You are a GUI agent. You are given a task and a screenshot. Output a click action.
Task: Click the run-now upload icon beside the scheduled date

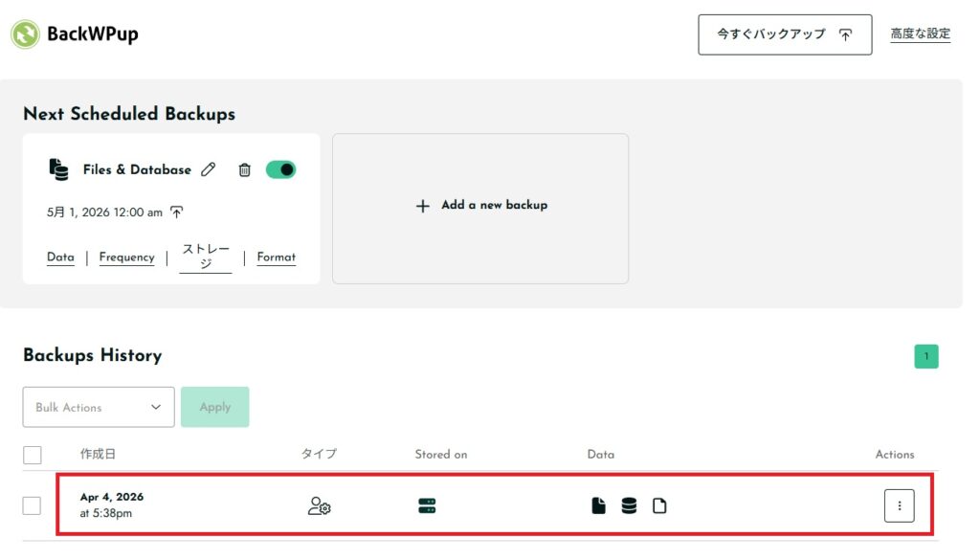(177, 213)
